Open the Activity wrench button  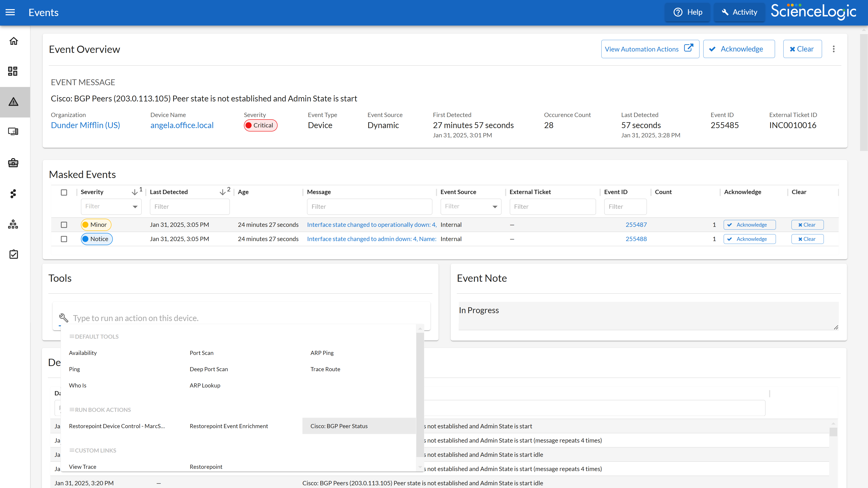coord(739,12)
